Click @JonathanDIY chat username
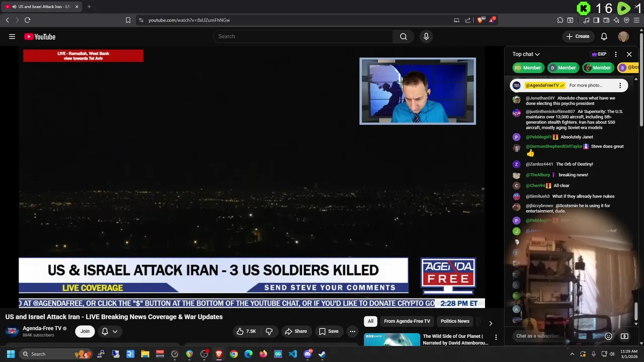The width and height of the screenshot is (644, 362). click(x=540, y=99)
